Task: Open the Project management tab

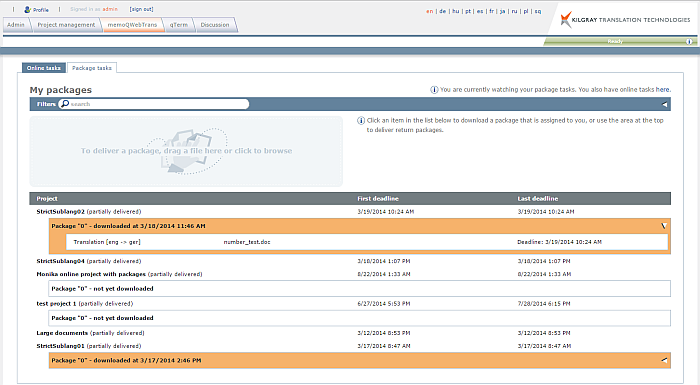Action: [66, 25]
